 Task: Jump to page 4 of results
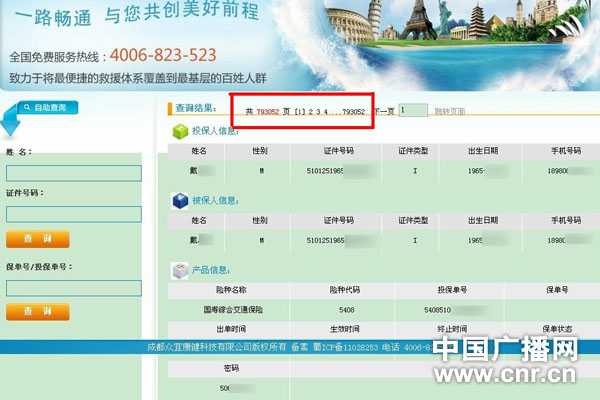coord(326,111)
